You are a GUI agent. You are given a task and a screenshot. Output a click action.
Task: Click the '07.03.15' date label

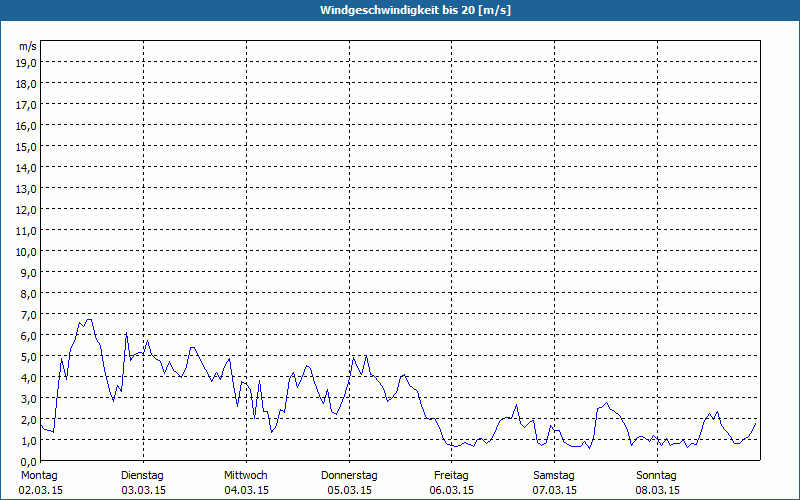pyautogui.click(x=555, y=490)
